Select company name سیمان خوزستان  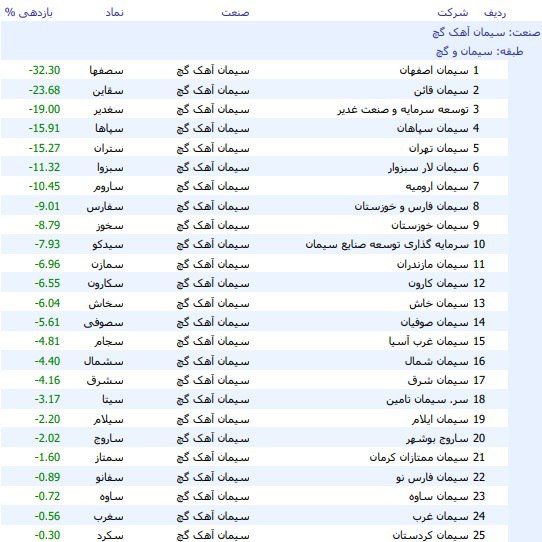point(430,226)
